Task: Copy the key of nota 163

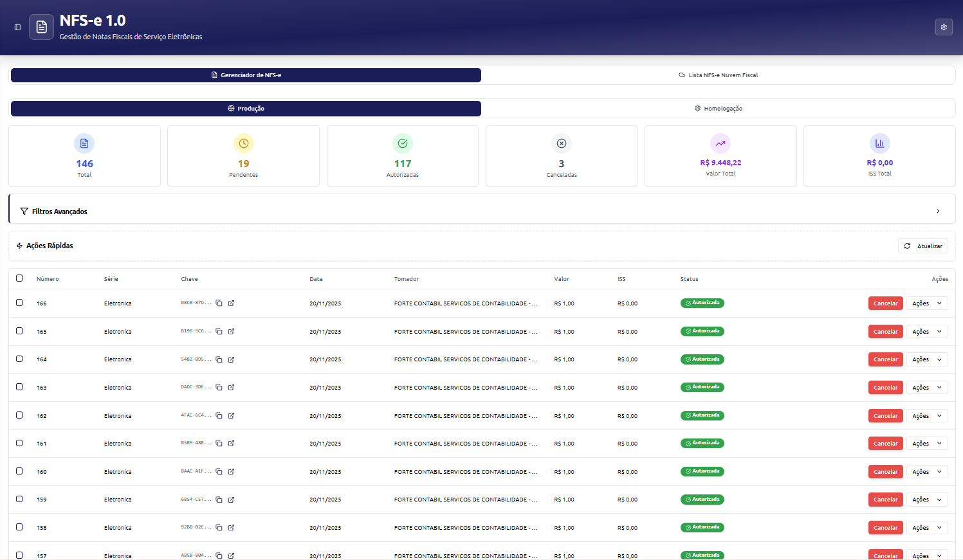Action: point(219,388)
